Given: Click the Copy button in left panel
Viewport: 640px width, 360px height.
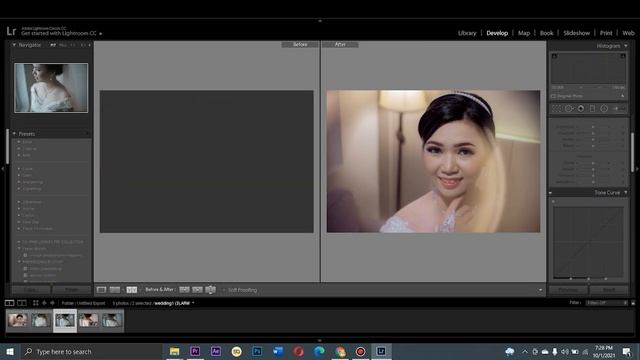Looking at the screenshot, I should tap(31, 290).
